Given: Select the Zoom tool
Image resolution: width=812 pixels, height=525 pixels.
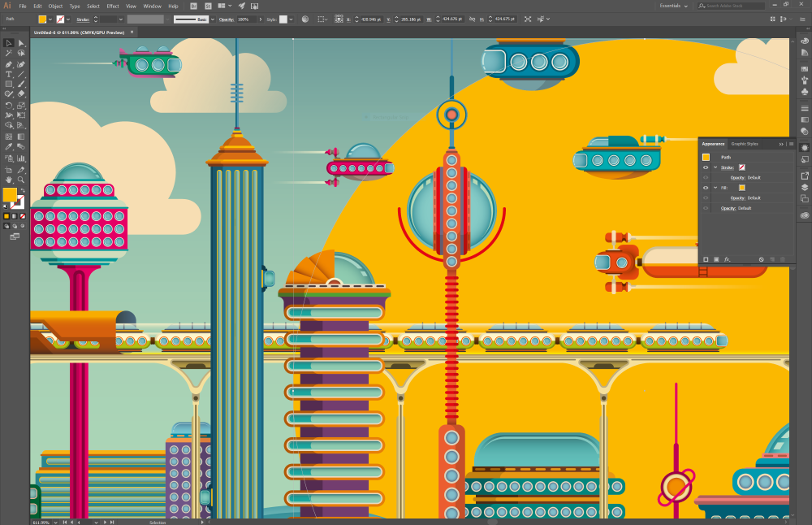Looking at the screenshot, I should coord(21,180).
